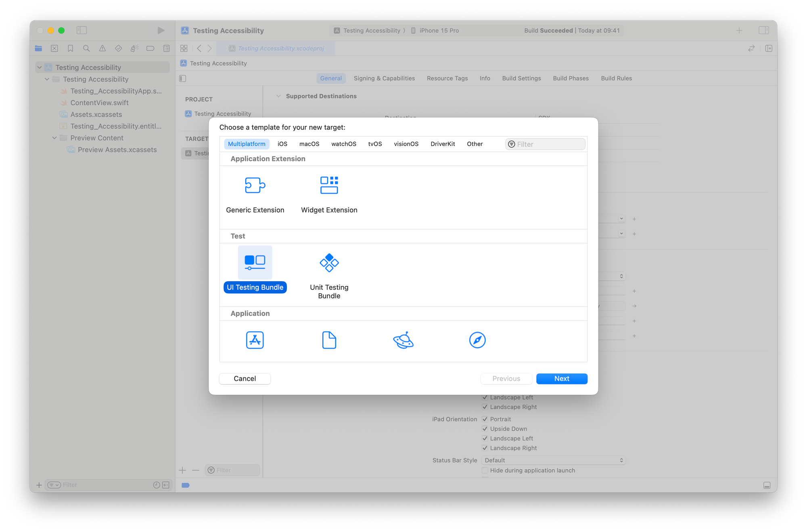
Task: Open the Report navigator
Action: pyautogui.click(x=166, y=48)
